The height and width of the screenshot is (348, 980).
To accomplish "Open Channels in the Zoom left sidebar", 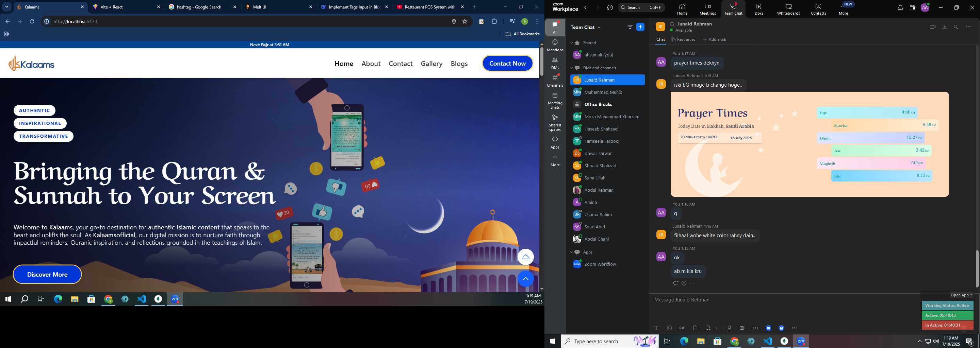I will point(555,81).
